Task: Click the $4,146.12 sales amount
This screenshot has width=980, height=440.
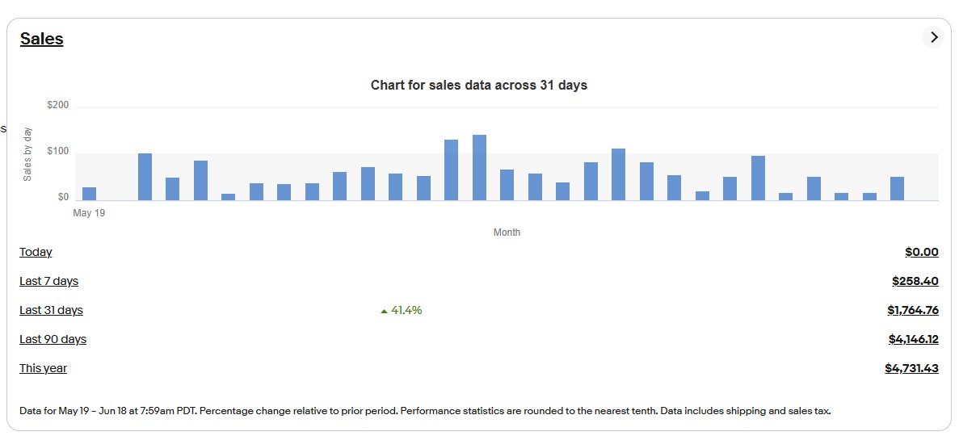Action: pos(913,339)
